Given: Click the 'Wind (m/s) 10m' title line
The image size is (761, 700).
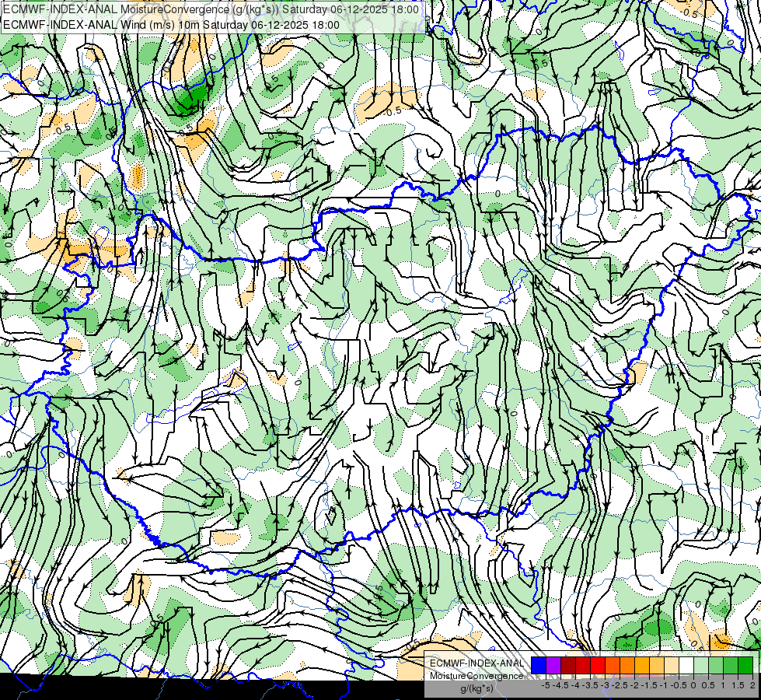Looking at the screenshot, I should point(171,25).
